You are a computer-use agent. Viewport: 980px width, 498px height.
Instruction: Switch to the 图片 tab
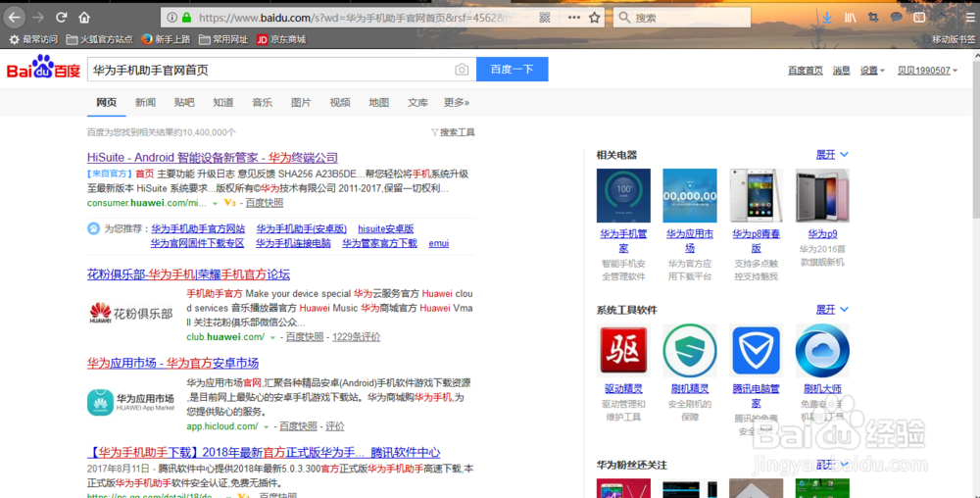tap(301, 103)
